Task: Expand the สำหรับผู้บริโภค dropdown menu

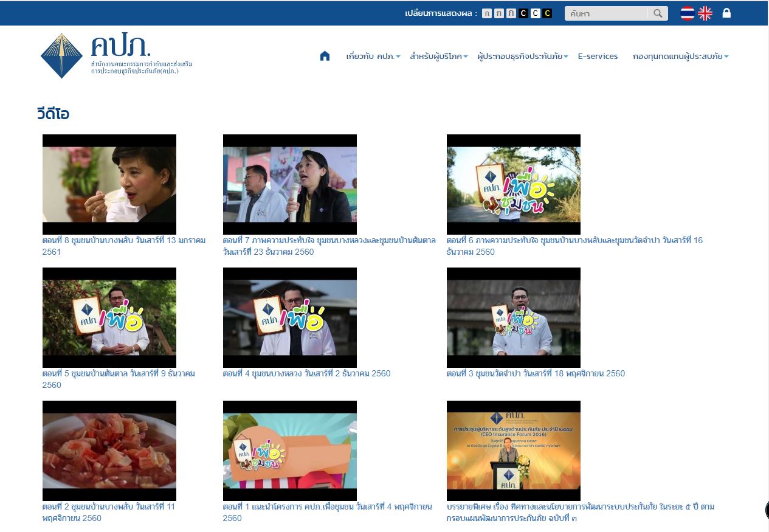Action: tap(438, 57)
